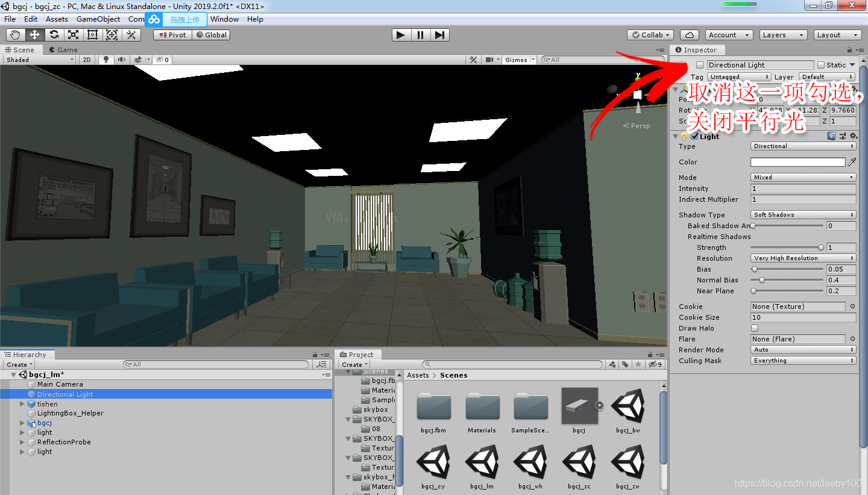Start Play mode
Screen dimensions: 868x495
(400, 35)
